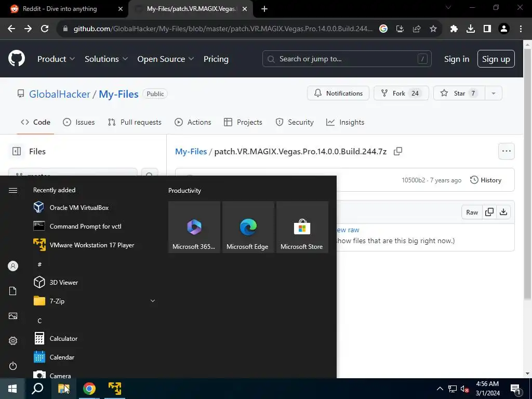Expand the Start menu hamburger icon
Screen dimensions: 532x399
click(13, 190)
